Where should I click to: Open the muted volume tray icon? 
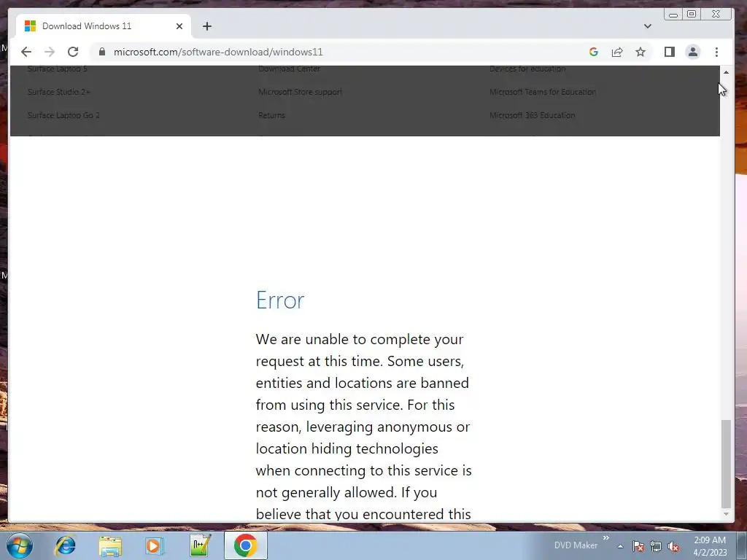click(673, 546)
